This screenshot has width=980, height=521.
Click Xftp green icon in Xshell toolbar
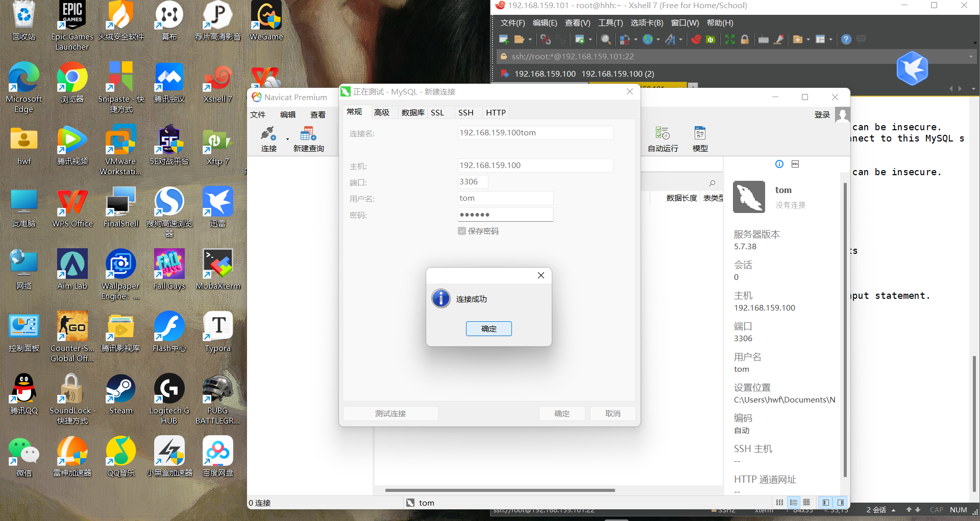[710, 39]
